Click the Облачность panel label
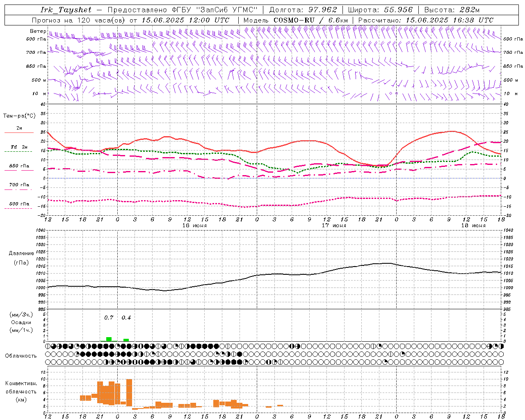The width and height of the screenshot is (525, 420). tap(21, 356)
